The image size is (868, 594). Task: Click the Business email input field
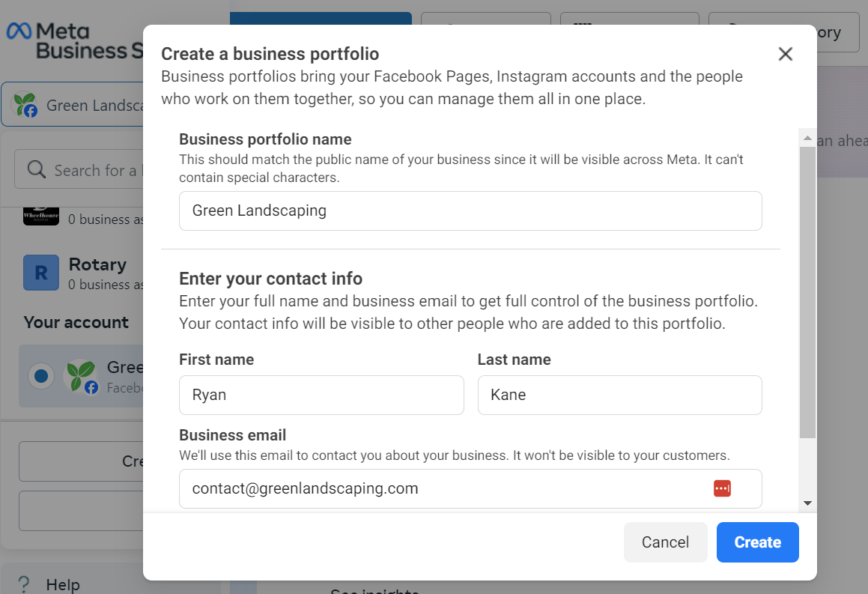click(x=470, y=489)
